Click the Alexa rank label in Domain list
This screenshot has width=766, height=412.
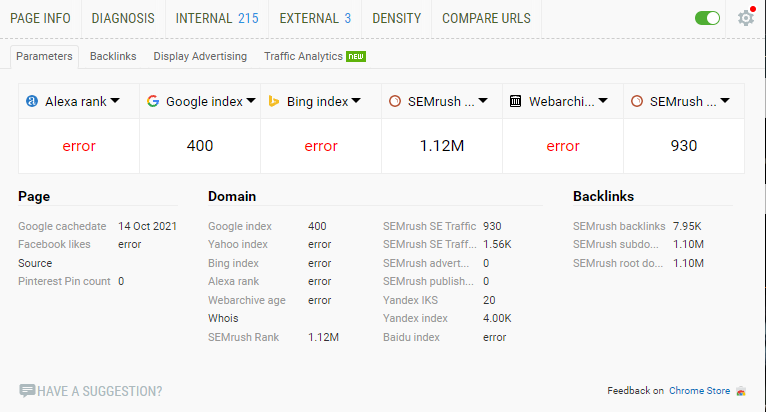pyautogui.click(x=234, y=282)
